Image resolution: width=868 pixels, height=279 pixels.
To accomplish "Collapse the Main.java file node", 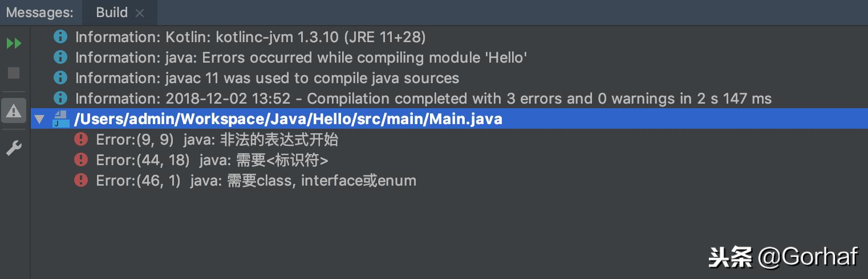I will tap(39, 120).
